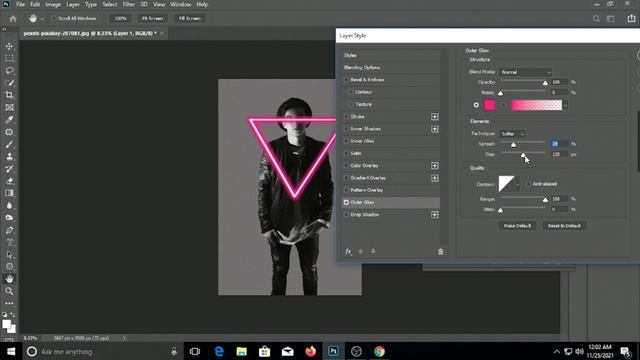Select the Clone Stamp tool
640x360 pixels.
(9, 156)
